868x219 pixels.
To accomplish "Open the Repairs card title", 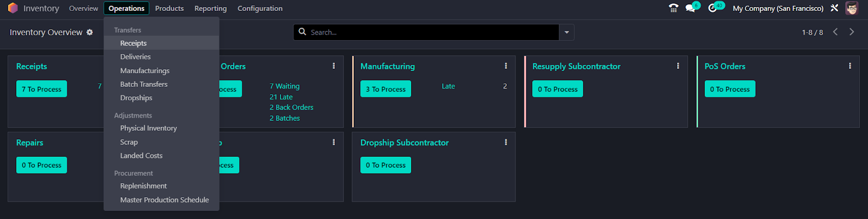I will click(x=30, y=143).
